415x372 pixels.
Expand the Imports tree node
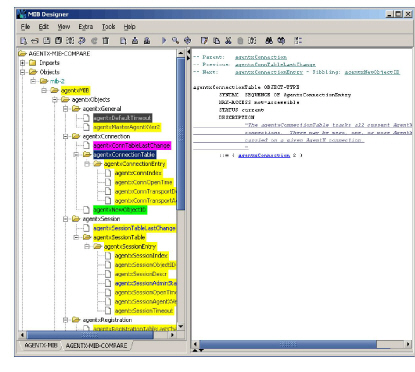pyautogui.click(x=22, y=63)
